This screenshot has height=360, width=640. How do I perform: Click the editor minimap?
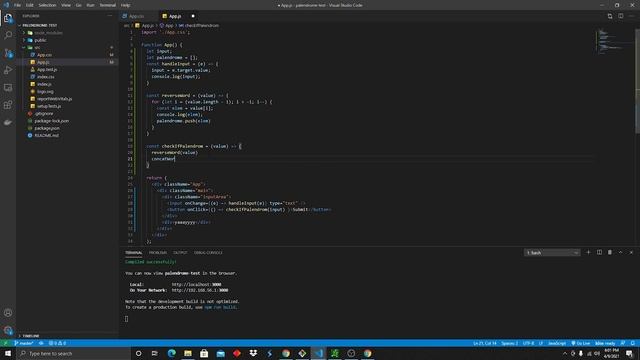click(x=614, y=41)
